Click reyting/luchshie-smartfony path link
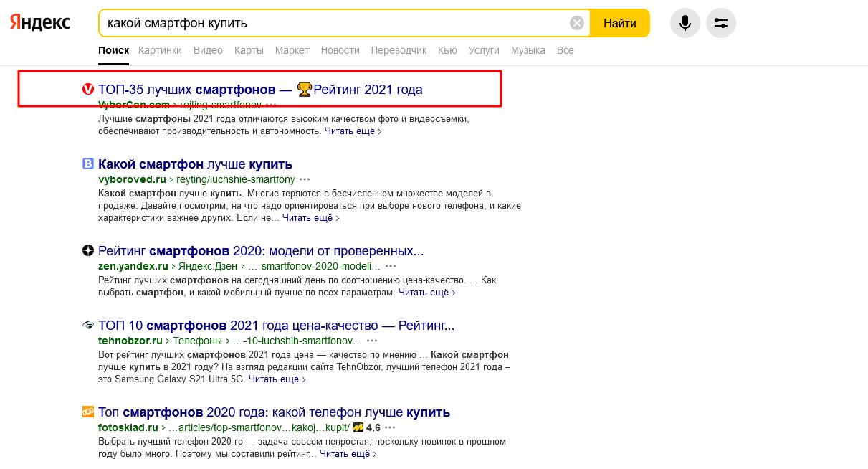 coord(235,179)
